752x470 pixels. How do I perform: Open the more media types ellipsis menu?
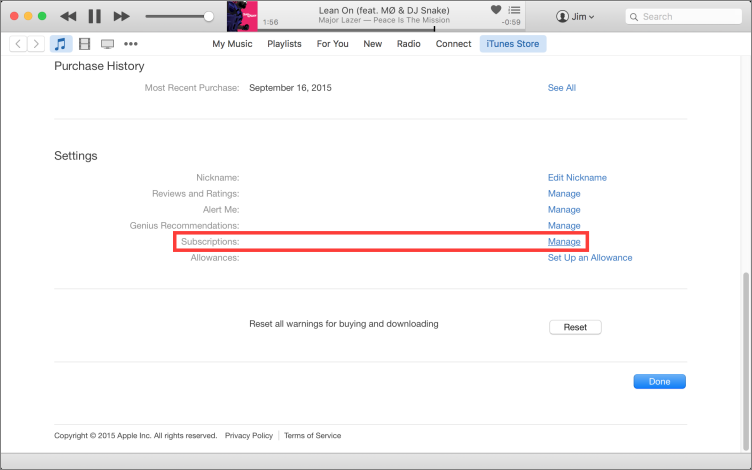[x=130, y=44]
